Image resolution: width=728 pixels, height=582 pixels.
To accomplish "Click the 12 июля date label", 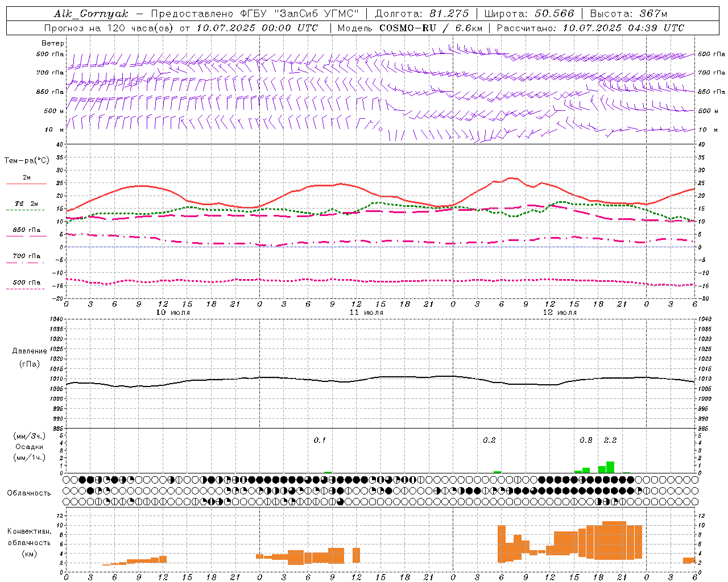I will (560, 313).
